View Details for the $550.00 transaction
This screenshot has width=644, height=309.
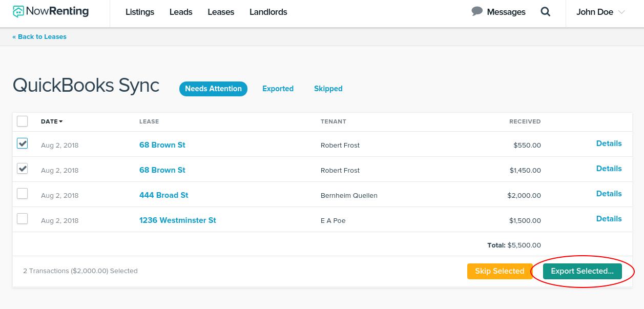(x=609, y=143)
